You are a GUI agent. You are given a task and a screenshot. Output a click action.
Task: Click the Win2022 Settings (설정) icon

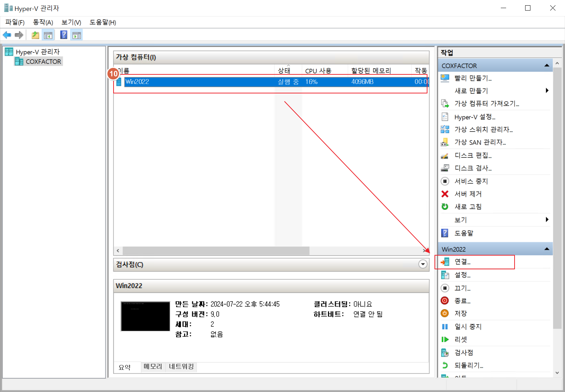(x=445, y=275)
